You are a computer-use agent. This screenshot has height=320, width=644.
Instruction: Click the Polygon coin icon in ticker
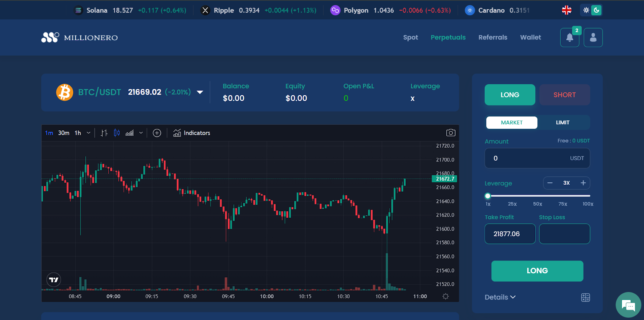pyautogui.click(x=335, y=10)
